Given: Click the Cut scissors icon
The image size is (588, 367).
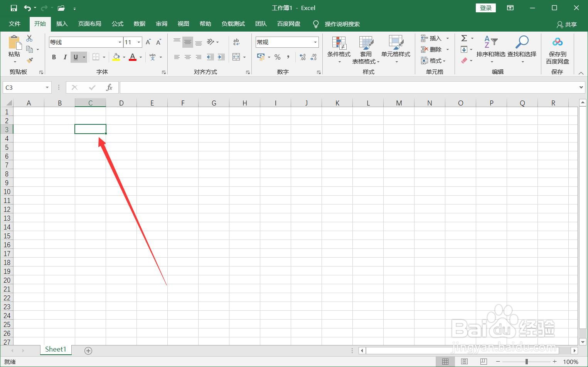Looking at the screenshot, I should (x=29, y=38).
